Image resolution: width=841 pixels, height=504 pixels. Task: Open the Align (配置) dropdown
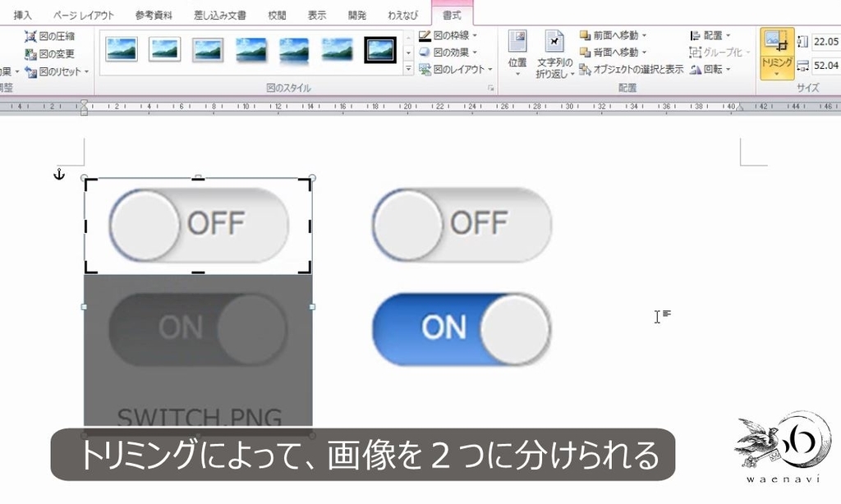coord(710,35)
